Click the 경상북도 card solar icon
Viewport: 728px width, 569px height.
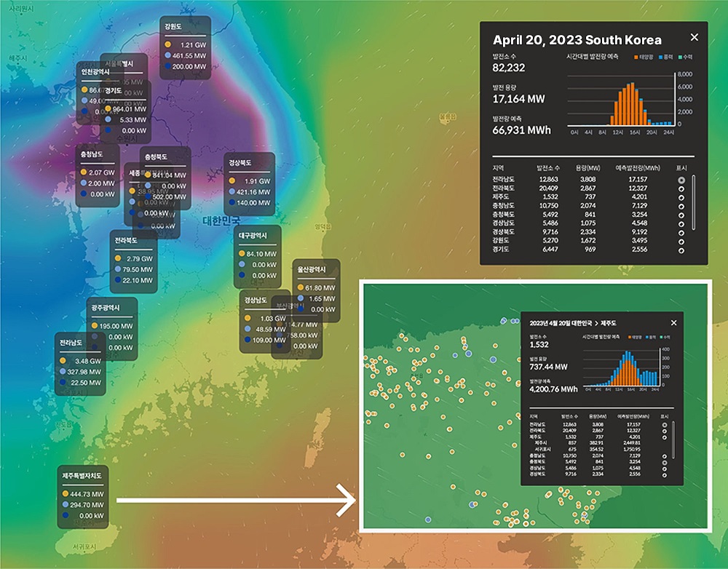(x=232, y=180)
